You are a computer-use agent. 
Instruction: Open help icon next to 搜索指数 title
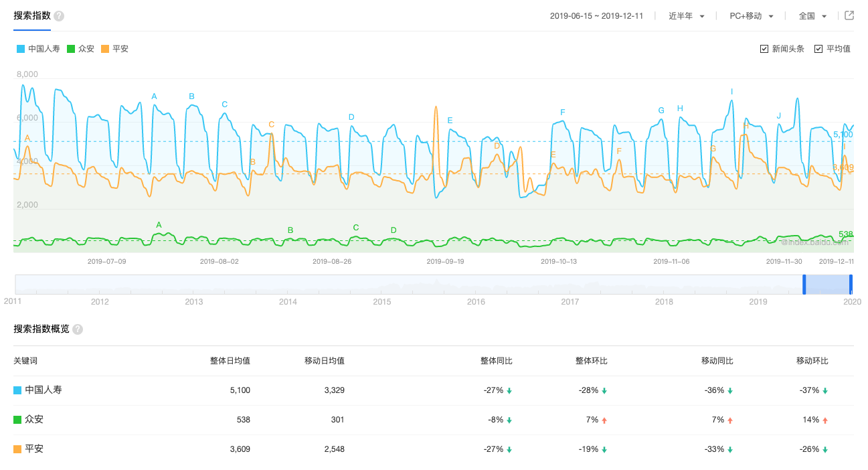[x=59, y=15]
